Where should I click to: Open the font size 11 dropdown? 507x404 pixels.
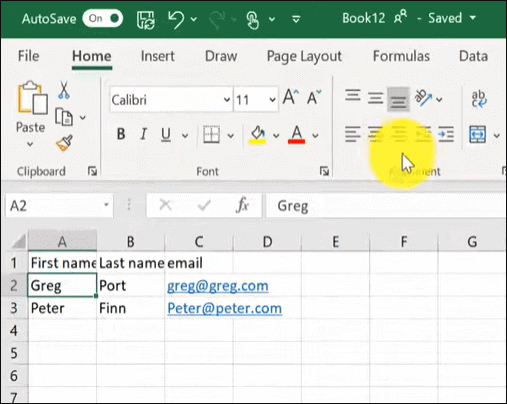click(272, 100)
